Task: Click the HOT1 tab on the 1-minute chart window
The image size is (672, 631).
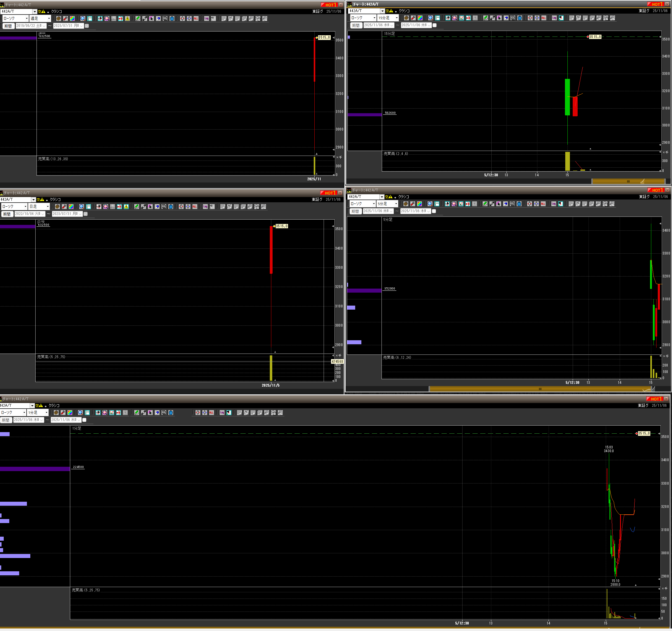Action: pyautogui.click(x=655, y=399)
